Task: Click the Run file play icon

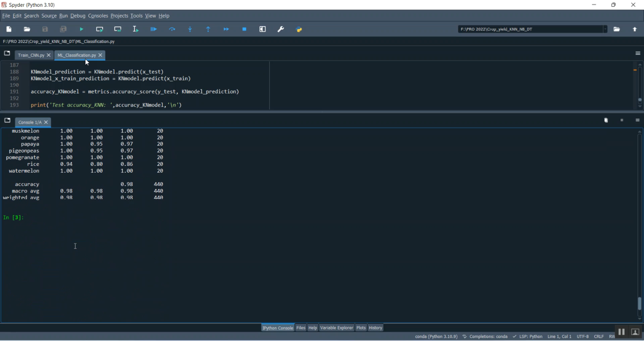Action: 82,29
